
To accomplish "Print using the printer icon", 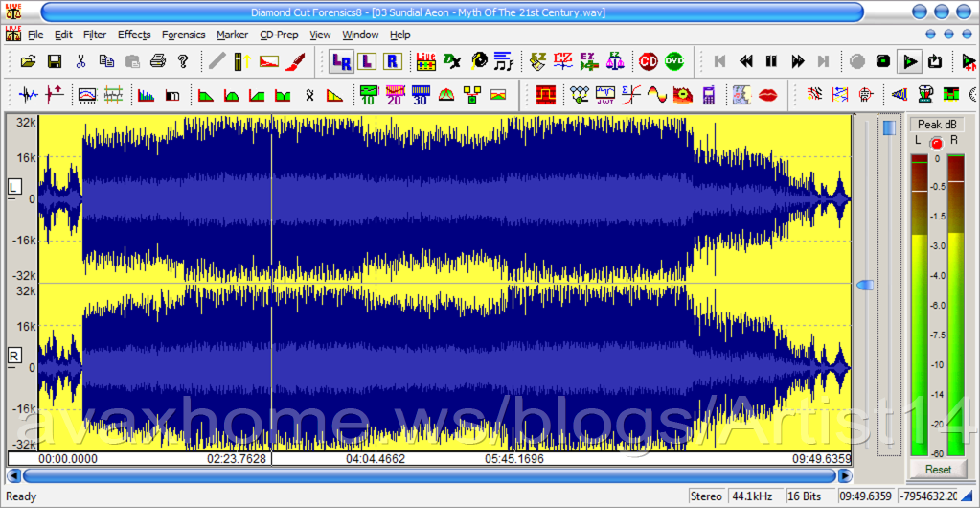I will [x=157, y=61].
